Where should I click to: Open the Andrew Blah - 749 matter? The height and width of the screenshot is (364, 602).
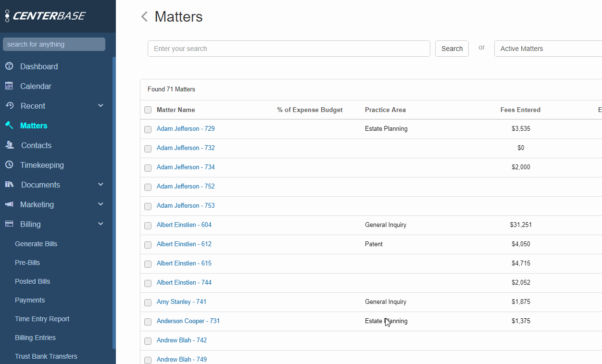coord(182,359)
